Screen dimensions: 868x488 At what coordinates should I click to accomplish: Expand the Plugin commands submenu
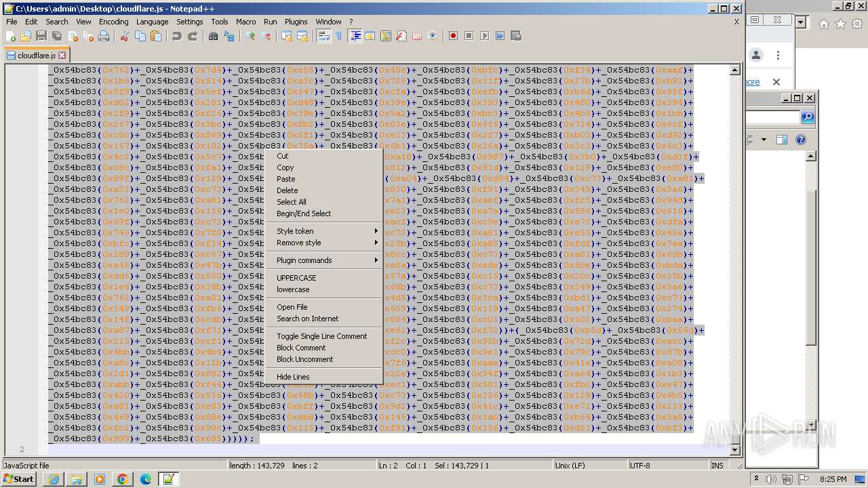point(324,260)
